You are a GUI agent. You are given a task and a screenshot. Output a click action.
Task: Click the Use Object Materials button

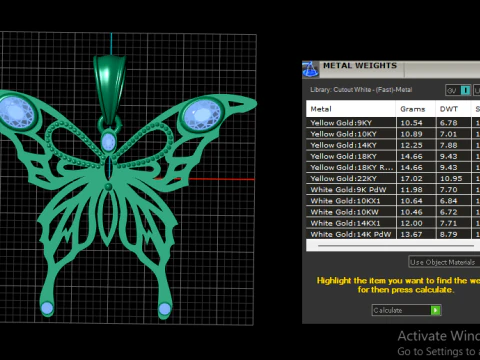[x=444, y=262]
